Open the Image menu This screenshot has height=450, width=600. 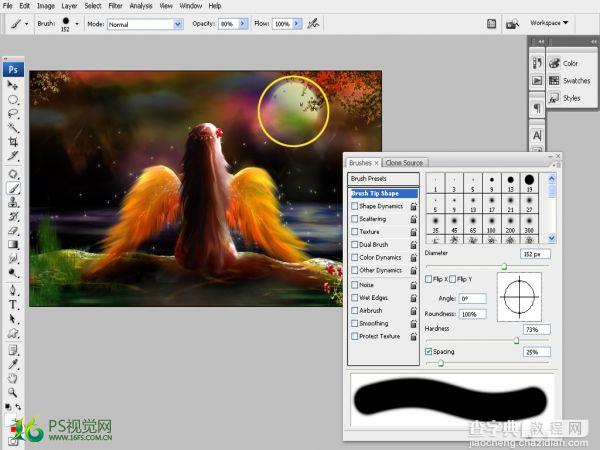click(46, 6)
